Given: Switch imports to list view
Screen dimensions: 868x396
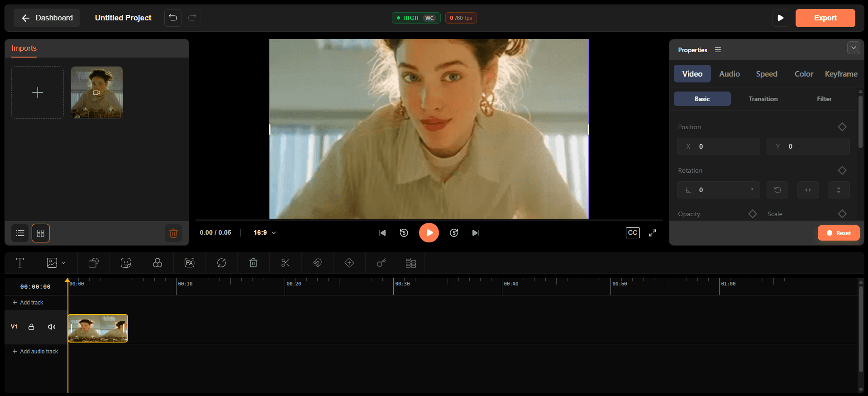Looking at the screenshot, I should [x=20, y=233].
